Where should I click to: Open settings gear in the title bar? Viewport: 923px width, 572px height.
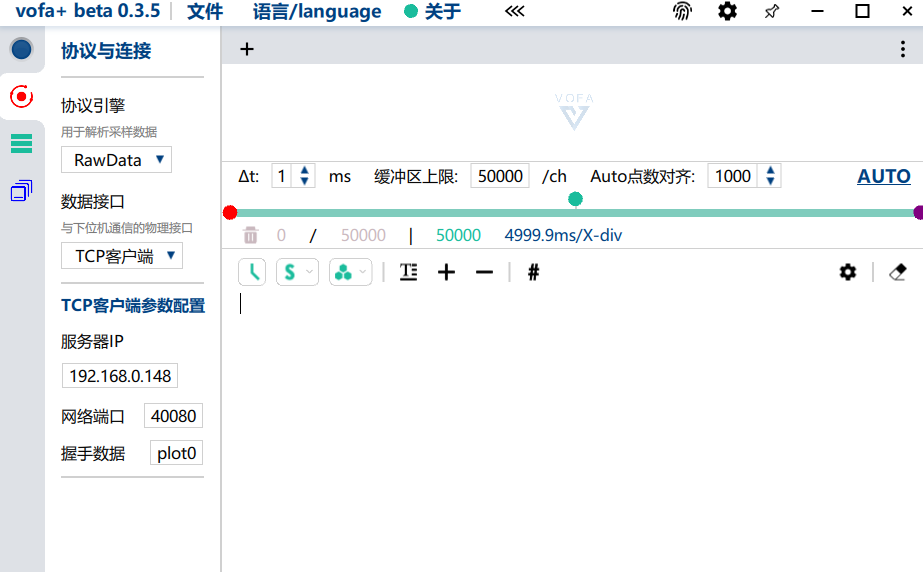(728, 12)
